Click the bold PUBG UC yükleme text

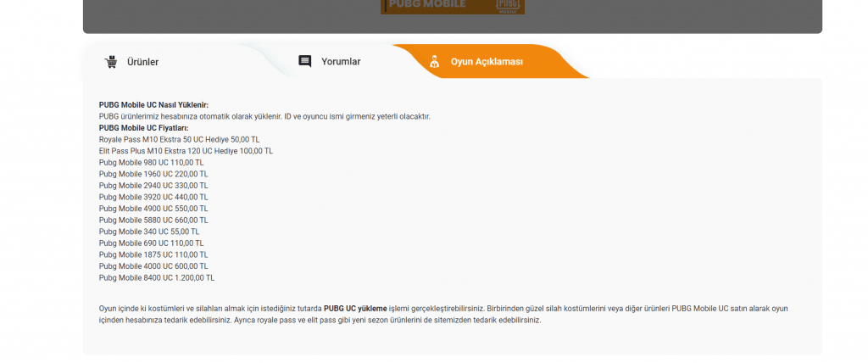(355, 309)
